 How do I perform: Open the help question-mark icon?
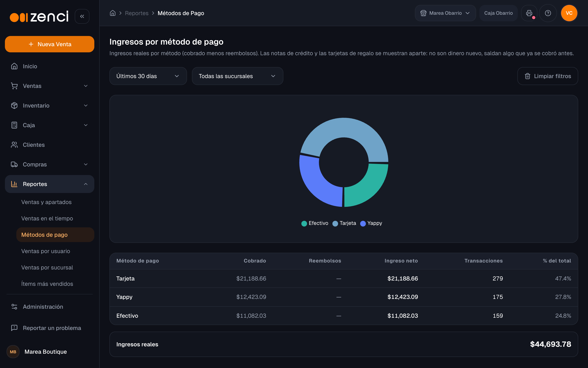[548, 13]
